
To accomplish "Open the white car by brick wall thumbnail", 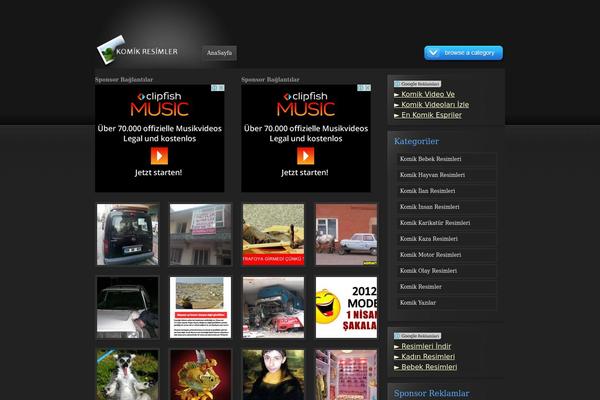I will click(x=346, y=234).
